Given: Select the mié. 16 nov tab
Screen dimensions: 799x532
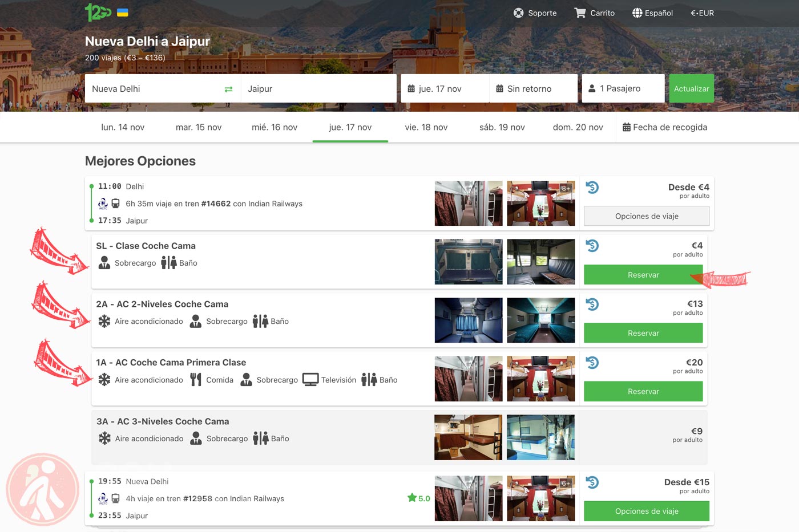Looking at the screenshot, I should [275, 127].
